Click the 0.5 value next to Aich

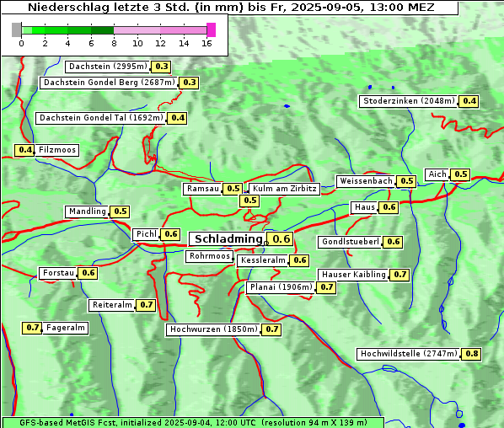point(460,174)
